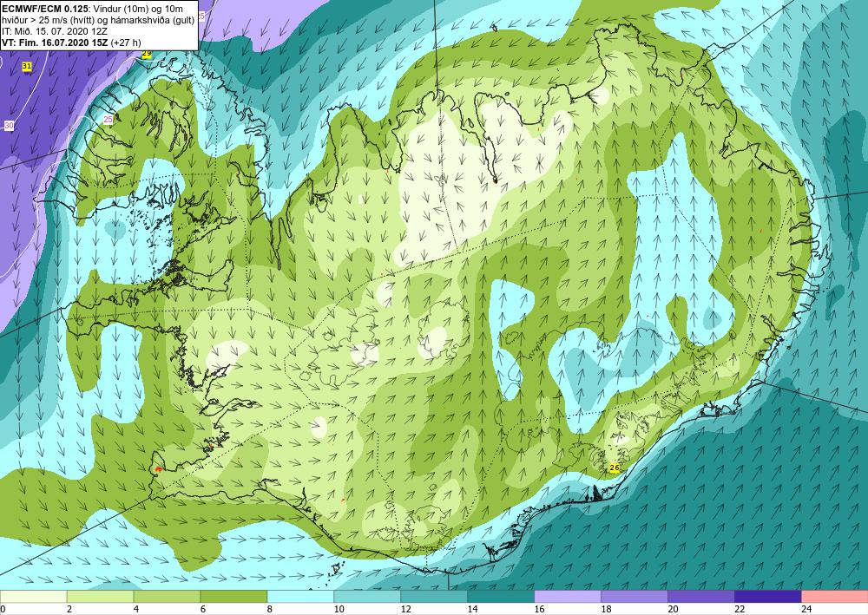Screen dimensions: 868x615
Task: Click the legend scale value "10"
Action: (x=339, y=609)
